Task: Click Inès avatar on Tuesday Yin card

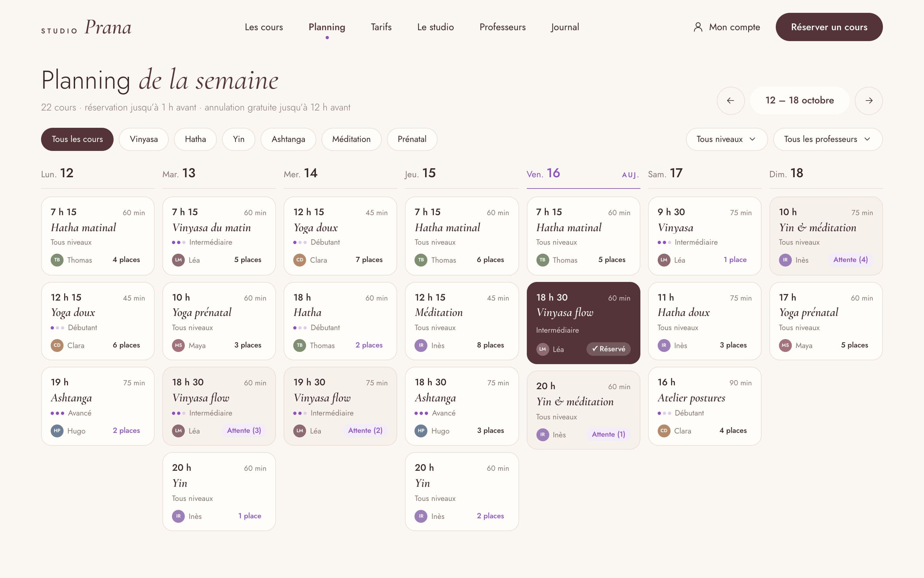Action: point(178,516)
